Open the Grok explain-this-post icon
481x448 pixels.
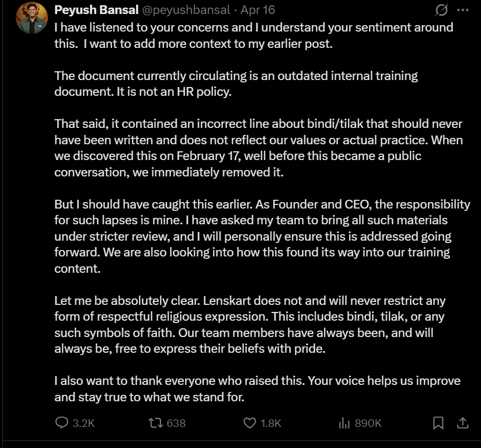[441, 11]
